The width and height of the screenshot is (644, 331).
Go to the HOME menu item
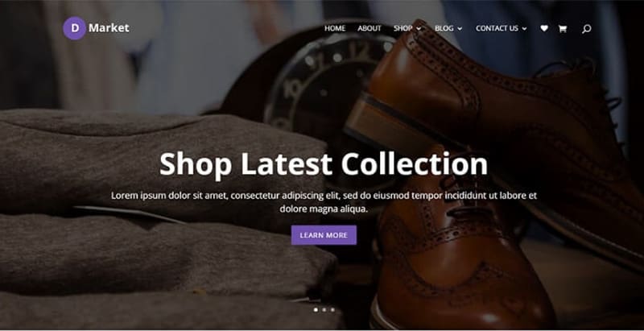(335, 28)
